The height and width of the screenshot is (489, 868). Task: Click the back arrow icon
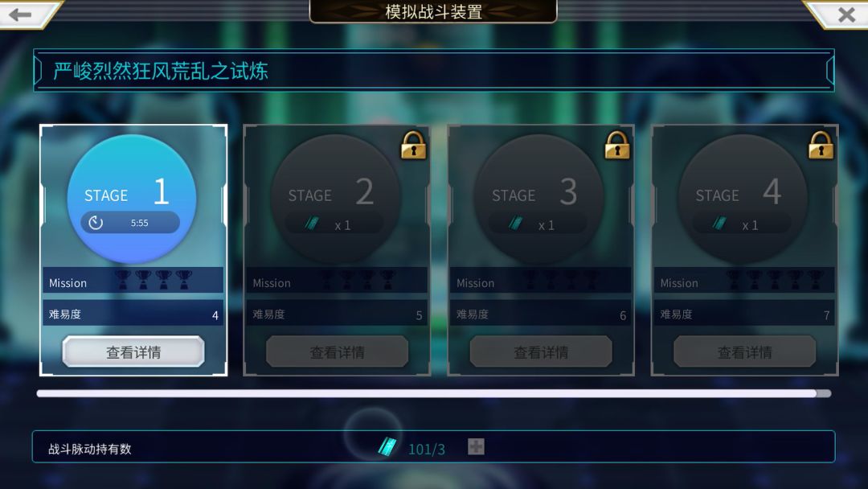click(x=20, y=14)
